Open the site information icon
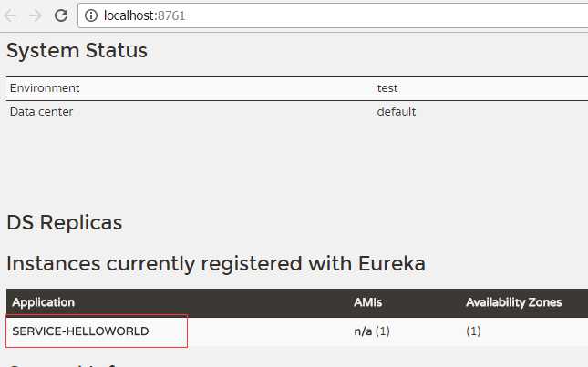This screenshot has height=367, width=588. pos(92,15)
